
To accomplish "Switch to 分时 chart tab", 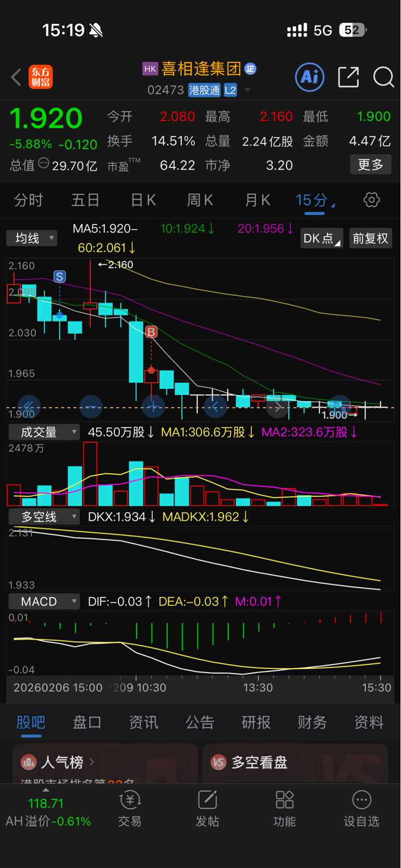I will (29, 200).
